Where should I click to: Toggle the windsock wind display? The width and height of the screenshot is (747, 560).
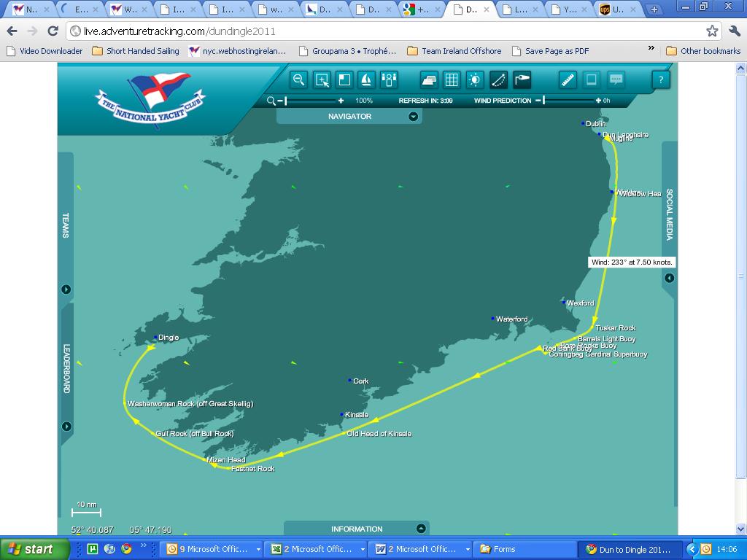pos(522,79)
